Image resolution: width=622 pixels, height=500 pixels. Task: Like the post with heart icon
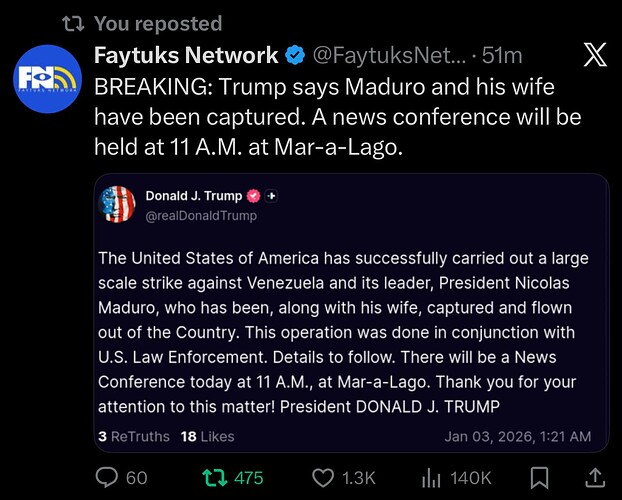pyautogui.click(x=322, y=477)
